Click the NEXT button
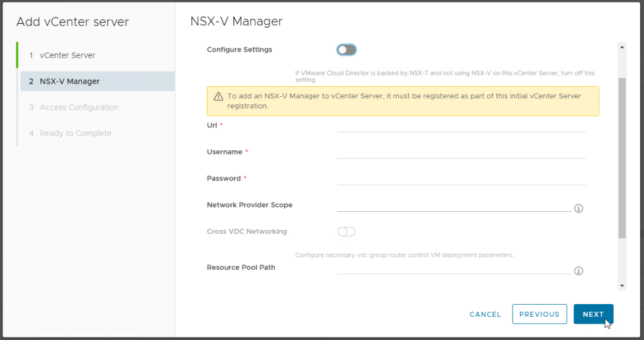Viewport: 644px width, 340px height. pos(593,314)
